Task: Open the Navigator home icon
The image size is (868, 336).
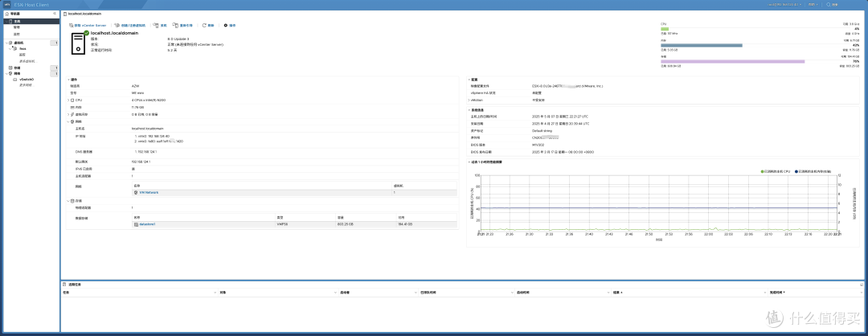Action: [6, 13]
